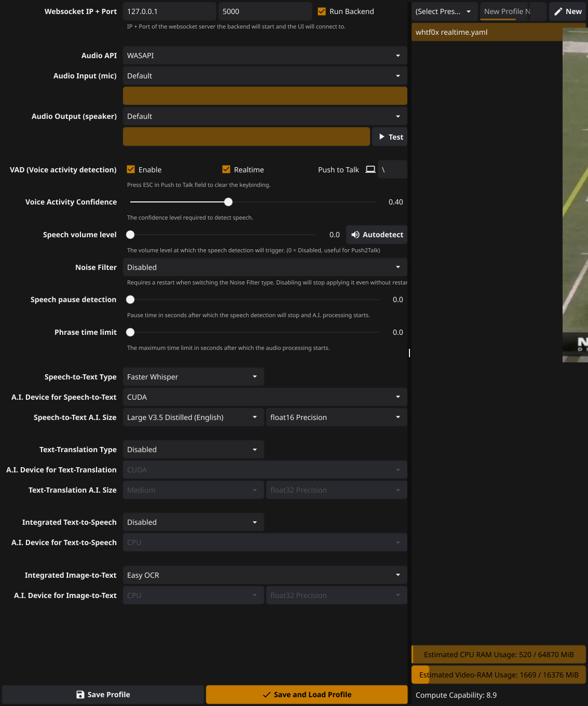Click the checkmark icon on Save and Load Profile

click(267, 695)
